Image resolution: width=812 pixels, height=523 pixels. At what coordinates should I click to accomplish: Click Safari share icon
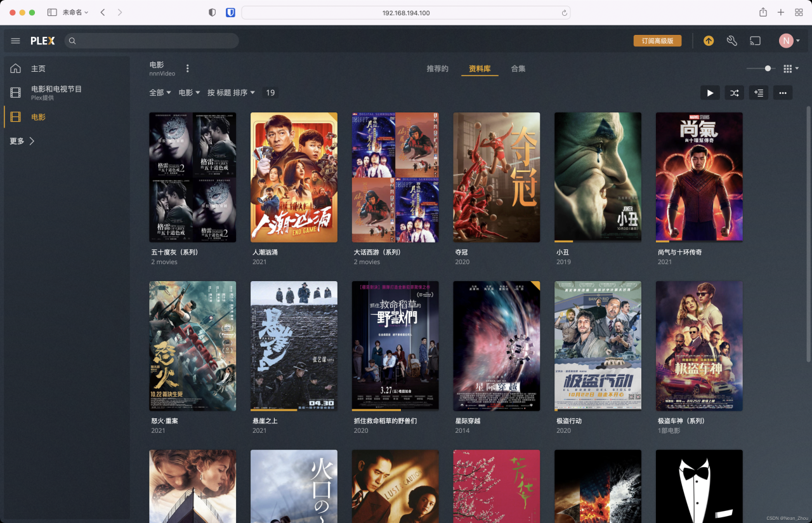click(763, 13)
